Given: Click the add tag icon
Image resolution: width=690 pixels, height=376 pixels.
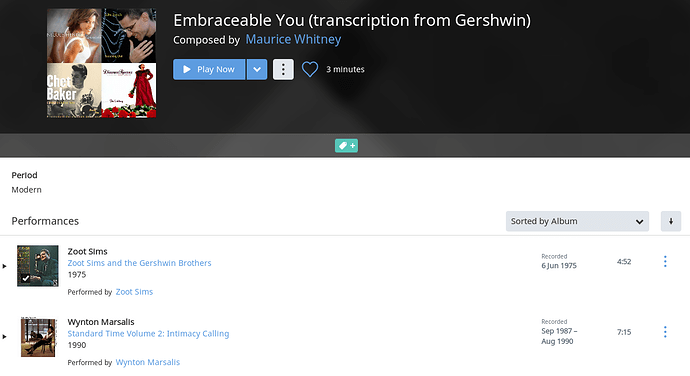Looking at the screenshot, I should click(x=346, y=145).
